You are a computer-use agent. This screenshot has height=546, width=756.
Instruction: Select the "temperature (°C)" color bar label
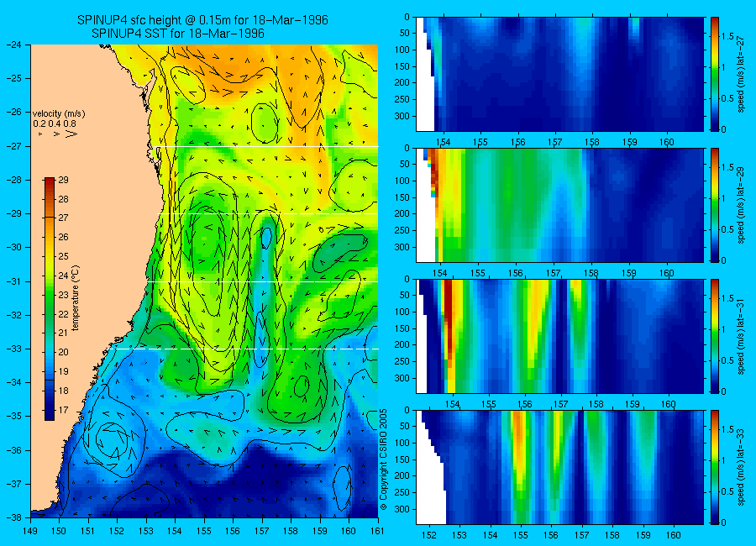(x=76, y=298)
